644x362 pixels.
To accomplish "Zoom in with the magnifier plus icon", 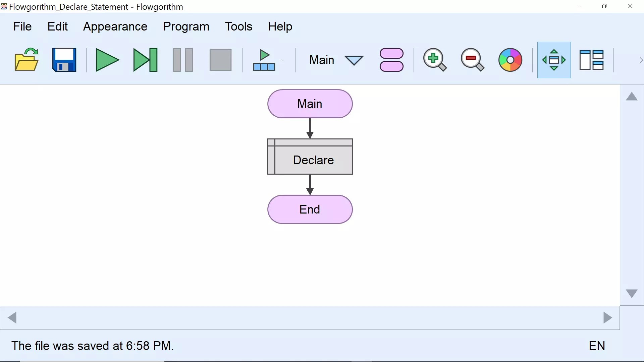I will (x=435, y=60).
